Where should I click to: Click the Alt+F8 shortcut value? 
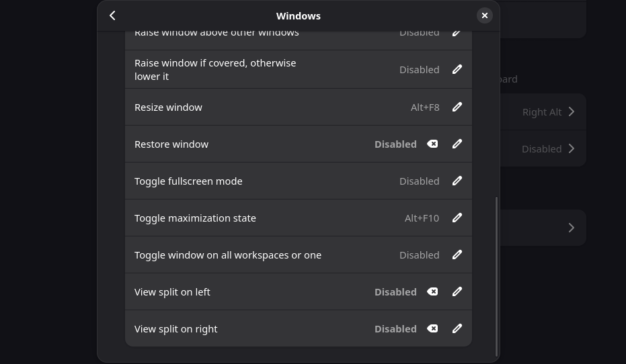click(x=425, y=107)
